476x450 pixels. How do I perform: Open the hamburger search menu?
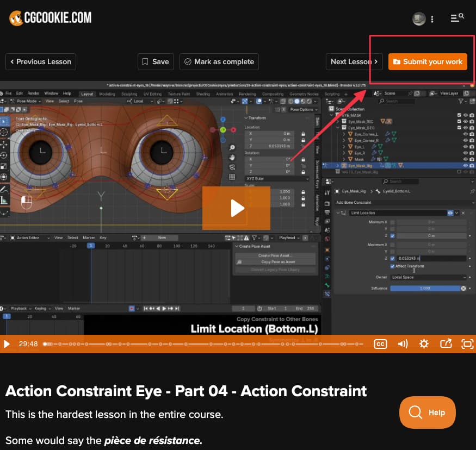point(457,17)
